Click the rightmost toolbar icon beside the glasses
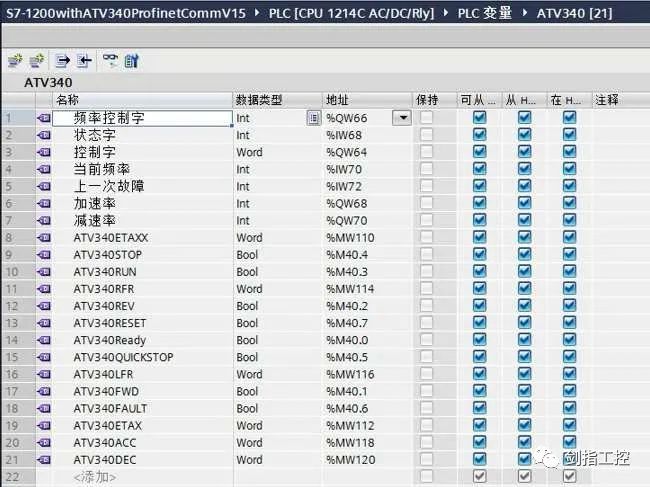 (x=131, y=61)
